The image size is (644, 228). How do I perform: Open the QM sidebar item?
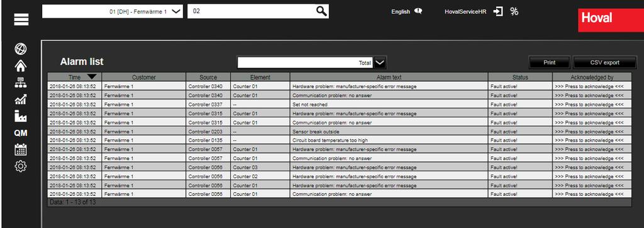point(21,133)
